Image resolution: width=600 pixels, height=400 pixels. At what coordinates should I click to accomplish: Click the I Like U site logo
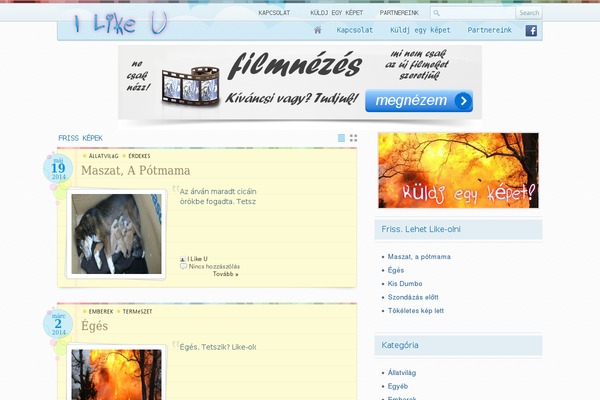tap(121, 23)
